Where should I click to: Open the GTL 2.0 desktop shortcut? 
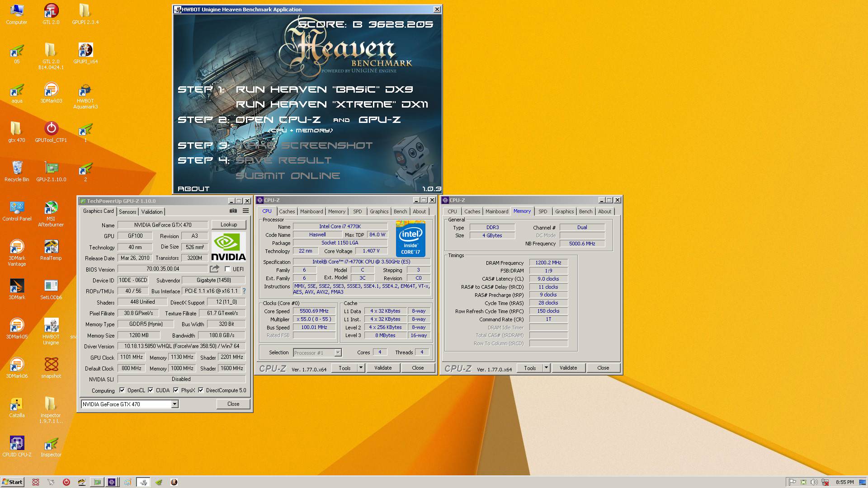click(51, 13)
